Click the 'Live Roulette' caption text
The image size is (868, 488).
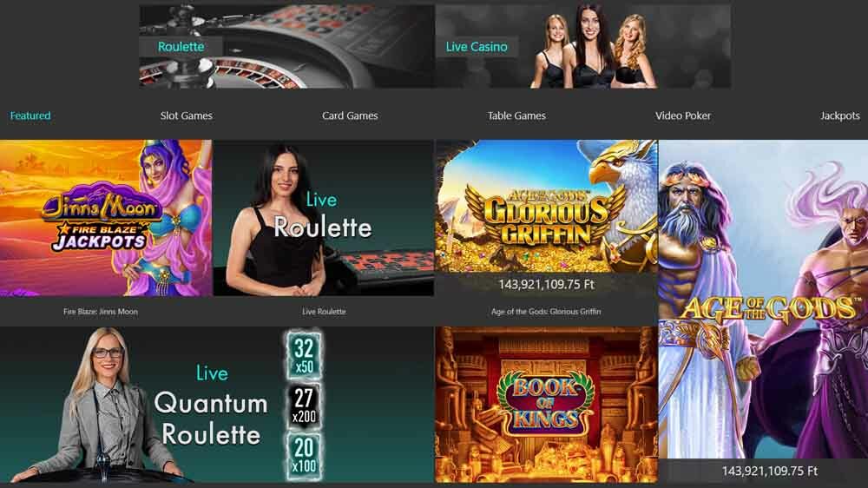tap(324, 312)
